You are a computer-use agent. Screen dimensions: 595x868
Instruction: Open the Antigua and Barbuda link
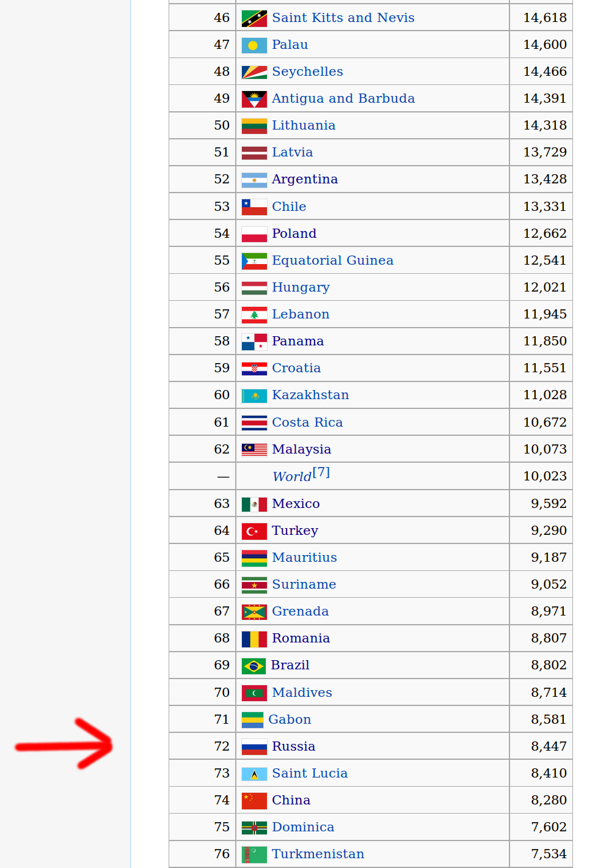pos(343,98)
